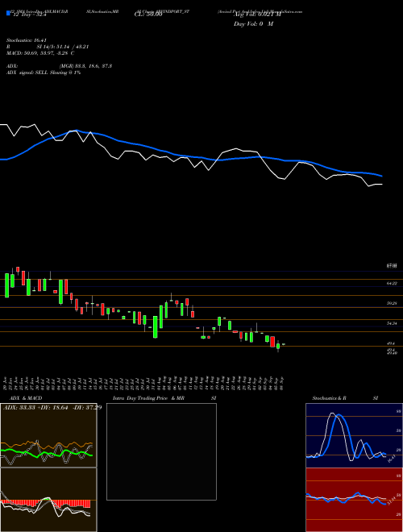Click the ADX line chart panel
This screenshot has height=532, width=403.
(x=48, y=435)
